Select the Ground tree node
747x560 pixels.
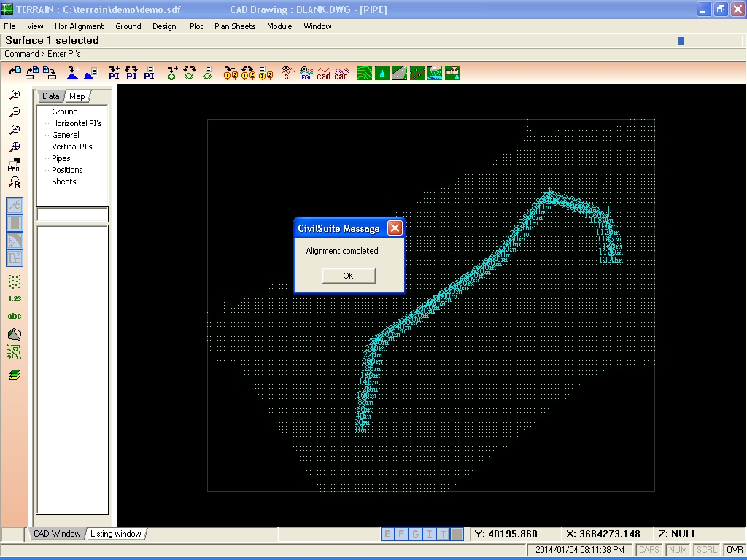pos(65,112)
